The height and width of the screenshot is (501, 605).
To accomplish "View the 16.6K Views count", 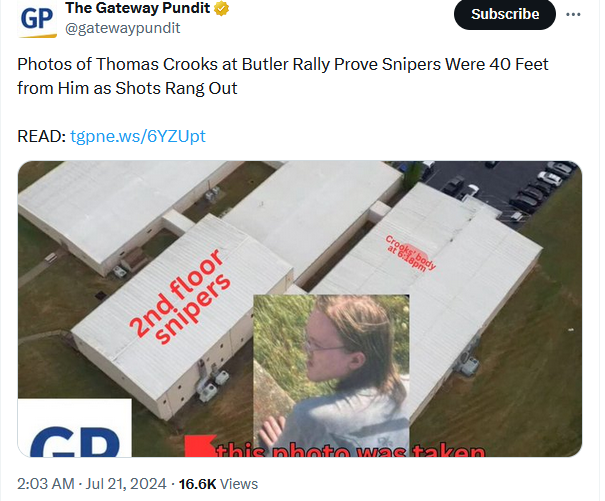I will [218, 484].
